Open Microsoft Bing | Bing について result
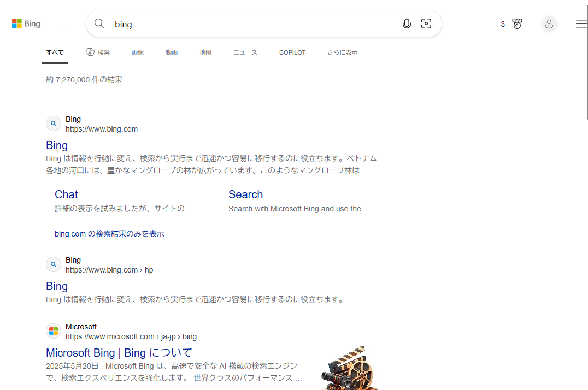The image size is (588, 390). coord(119,353)
